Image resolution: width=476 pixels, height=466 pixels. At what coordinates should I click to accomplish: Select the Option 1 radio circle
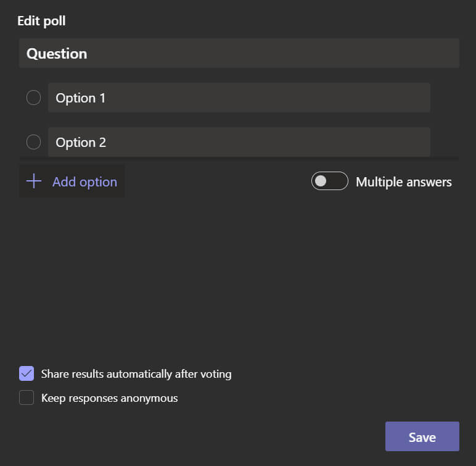[33, 98]
